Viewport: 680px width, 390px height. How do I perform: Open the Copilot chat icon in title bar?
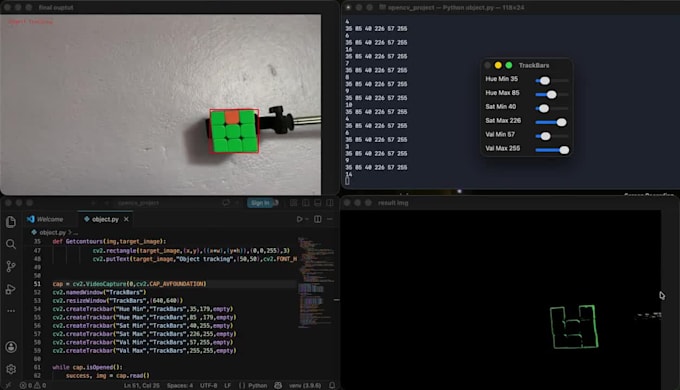pos(226,203)
